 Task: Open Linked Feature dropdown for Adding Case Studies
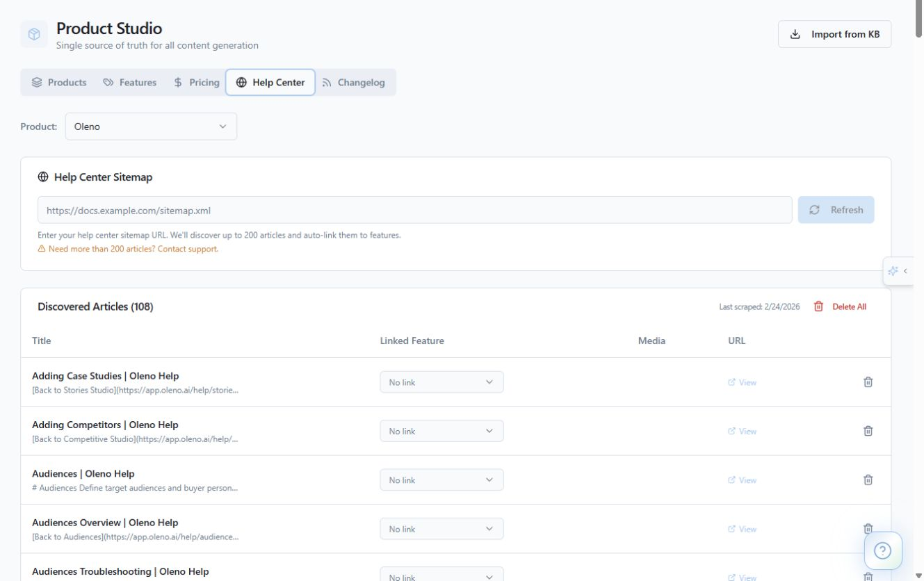(x=441, y=382)
